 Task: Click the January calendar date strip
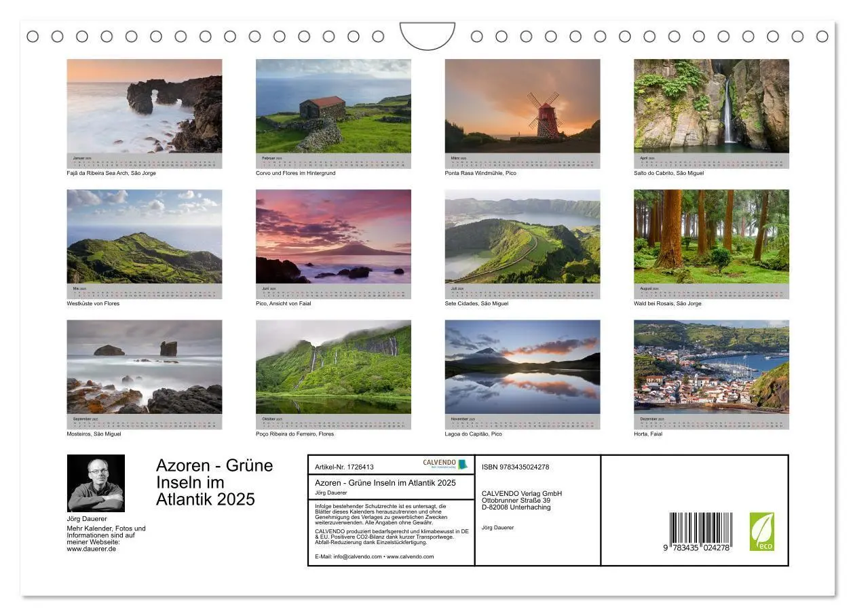tap(144, 161)
